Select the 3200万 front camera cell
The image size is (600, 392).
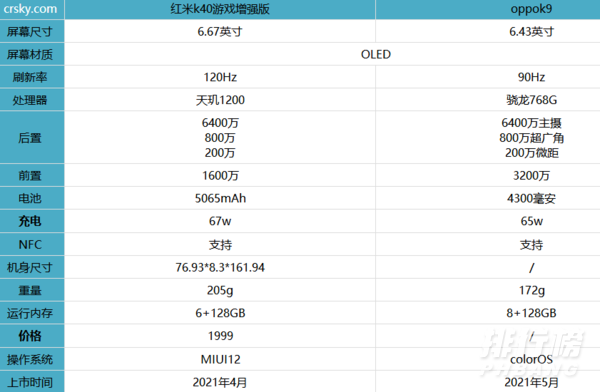[x=488, y=175]
